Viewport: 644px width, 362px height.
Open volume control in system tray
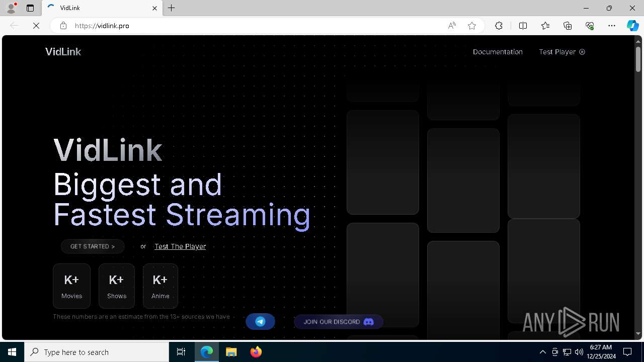(x=579, y=352)
